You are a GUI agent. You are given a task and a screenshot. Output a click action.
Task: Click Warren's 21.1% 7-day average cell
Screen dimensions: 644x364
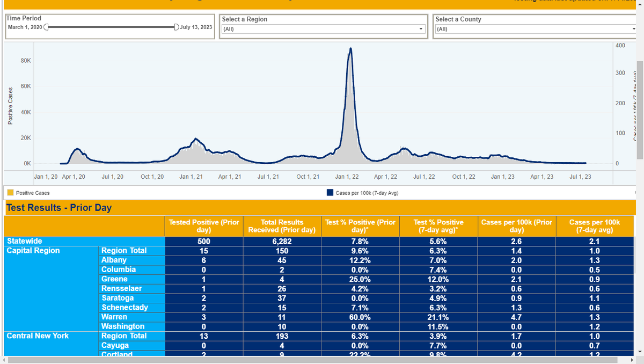pos(438,317)
